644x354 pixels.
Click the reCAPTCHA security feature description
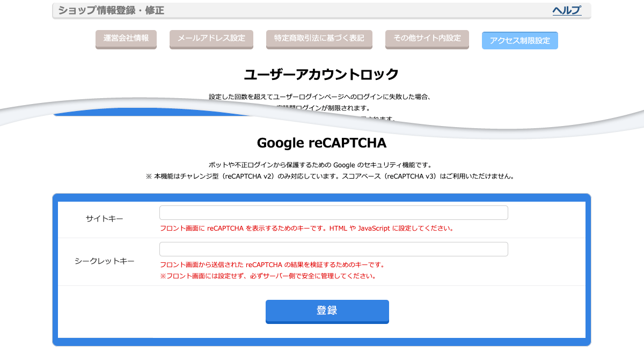(320, 165)
